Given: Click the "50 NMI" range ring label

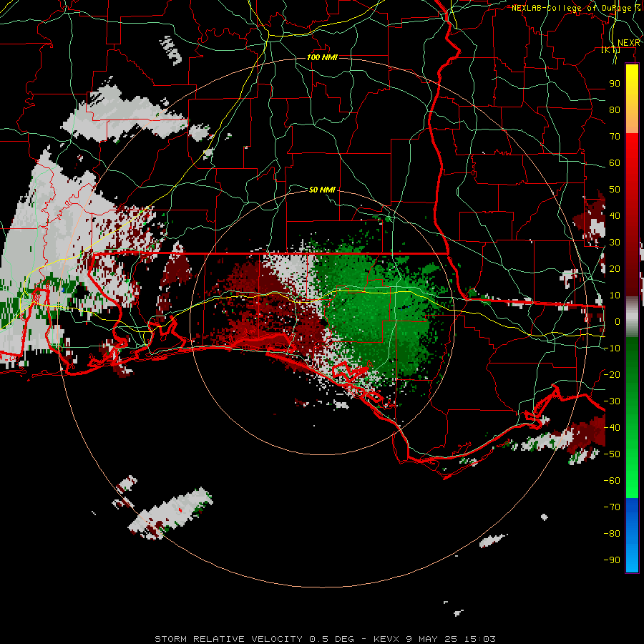Looking at the screenshot, I should tap(322, 190).
